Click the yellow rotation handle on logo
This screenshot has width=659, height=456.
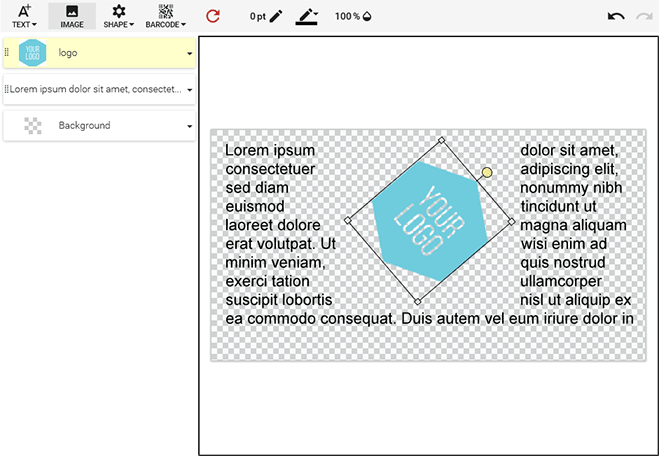pyautogui.click(x=487, y=173)
